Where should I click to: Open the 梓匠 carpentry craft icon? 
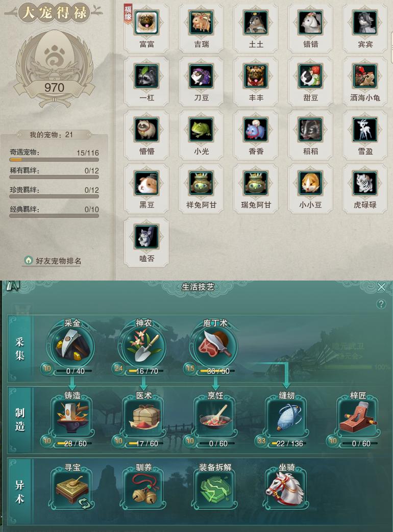358,417
